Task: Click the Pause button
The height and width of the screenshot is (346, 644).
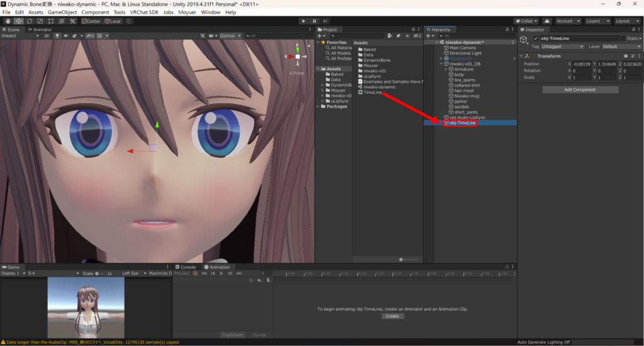Action: 314,21
